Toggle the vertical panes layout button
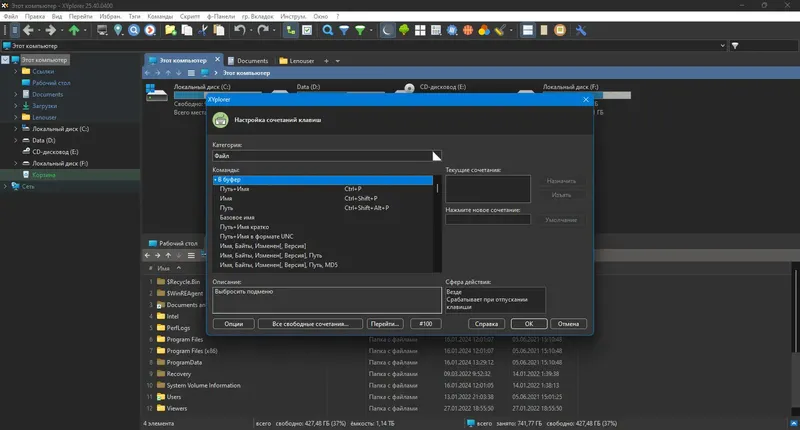Viewport: 800px width, 430px height. (544, 31)
